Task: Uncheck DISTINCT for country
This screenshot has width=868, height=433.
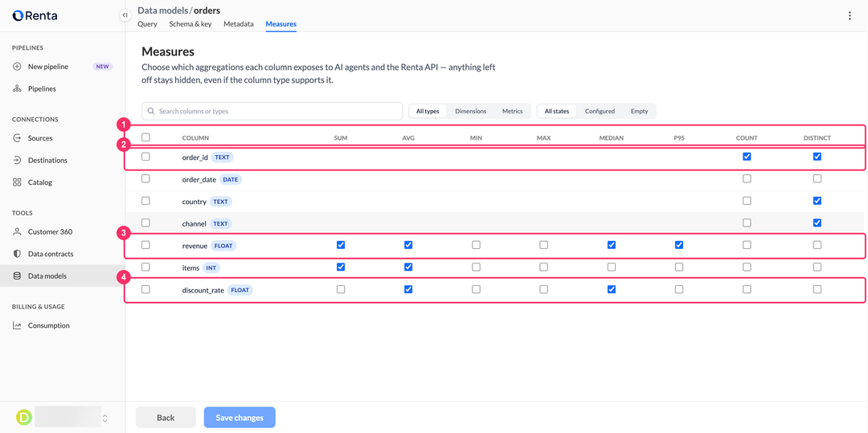Action: coord(817,201)
